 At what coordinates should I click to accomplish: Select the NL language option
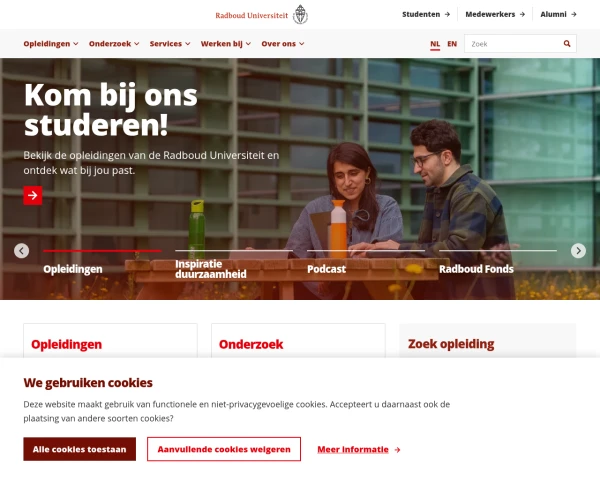[x=435, y=44]
